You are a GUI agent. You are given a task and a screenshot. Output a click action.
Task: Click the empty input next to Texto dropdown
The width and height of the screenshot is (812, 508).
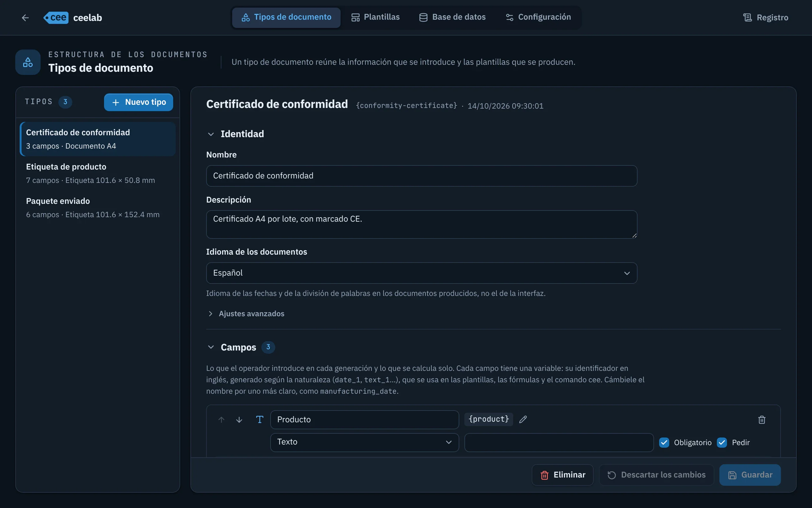(559, 443)
